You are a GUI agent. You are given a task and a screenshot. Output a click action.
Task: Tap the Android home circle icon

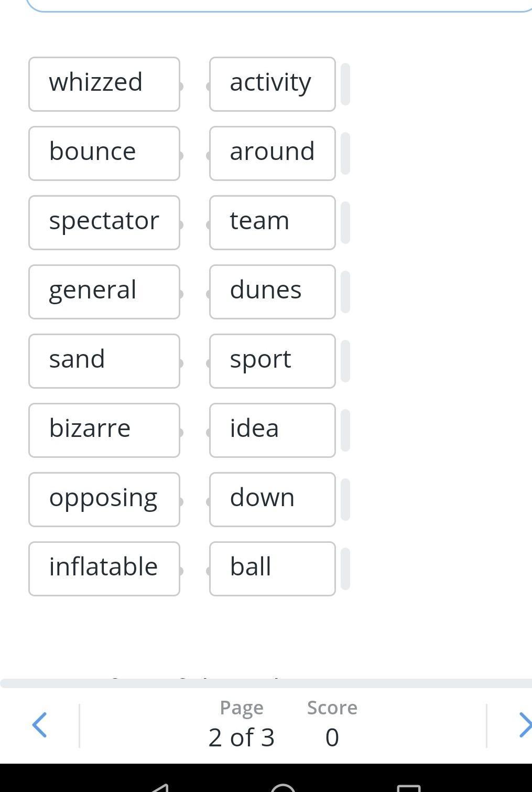coord(283,788)
